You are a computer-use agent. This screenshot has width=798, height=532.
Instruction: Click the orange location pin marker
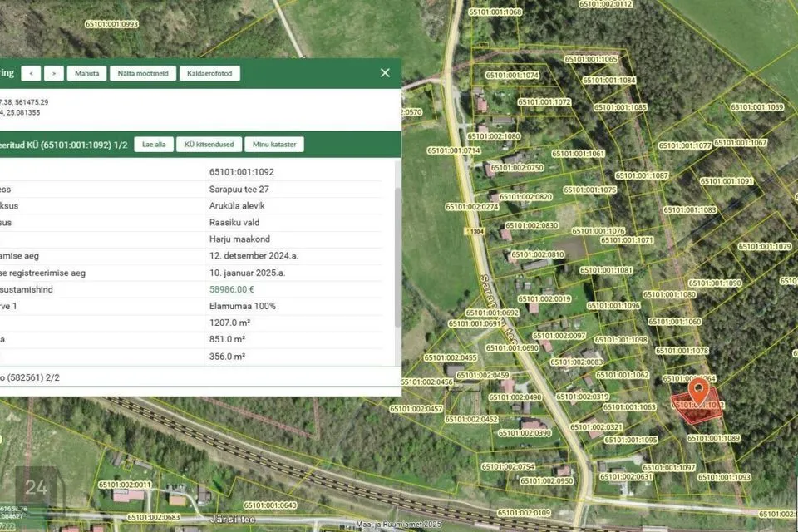coord(698,389)
